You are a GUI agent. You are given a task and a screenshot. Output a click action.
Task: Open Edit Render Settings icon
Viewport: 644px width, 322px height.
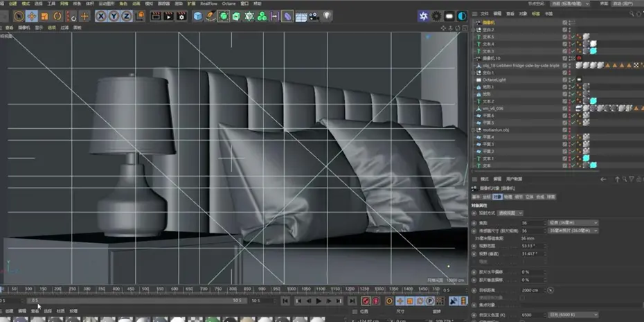[x=181, y=17]
